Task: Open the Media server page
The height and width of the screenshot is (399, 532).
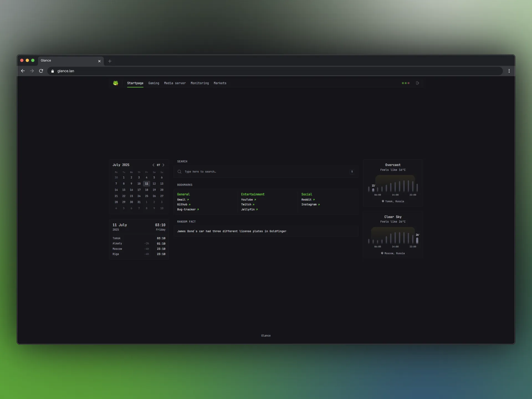Action: pyautogui.click(x=175, y=83)
